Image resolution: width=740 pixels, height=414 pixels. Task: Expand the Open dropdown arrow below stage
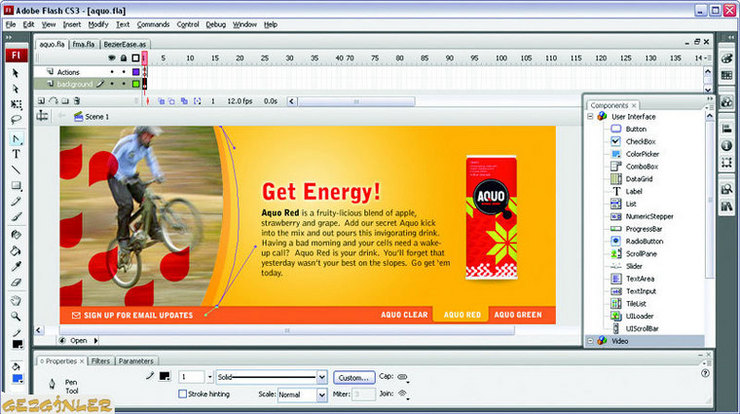point(96,340)
